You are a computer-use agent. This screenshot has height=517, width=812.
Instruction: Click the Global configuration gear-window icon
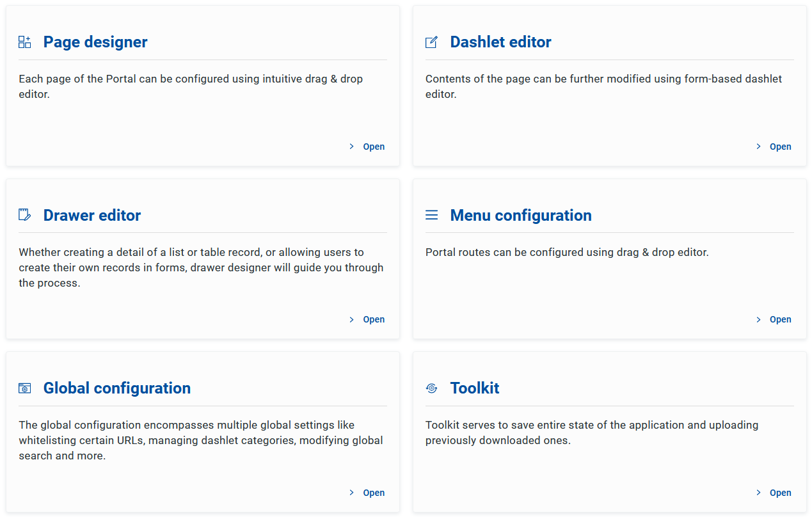coord(25,388)
